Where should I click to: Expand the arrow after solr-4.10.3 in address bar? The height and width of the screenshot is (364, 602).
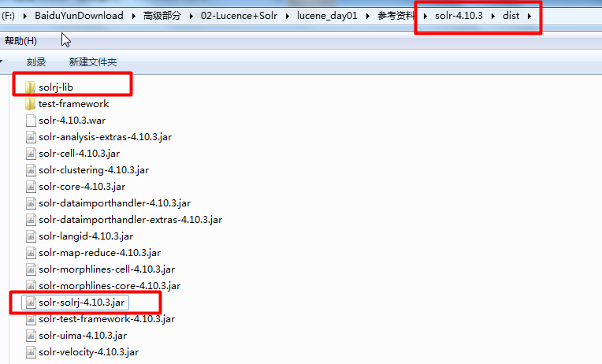[x=493, y=16]
